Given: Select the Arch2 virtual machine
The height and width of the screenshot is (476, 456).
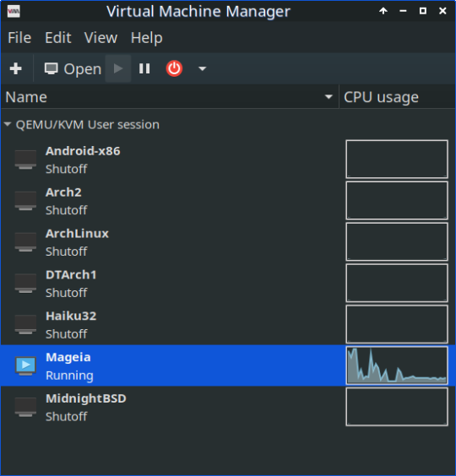Looking at the screenshot, I should click(x=228, y=201).
